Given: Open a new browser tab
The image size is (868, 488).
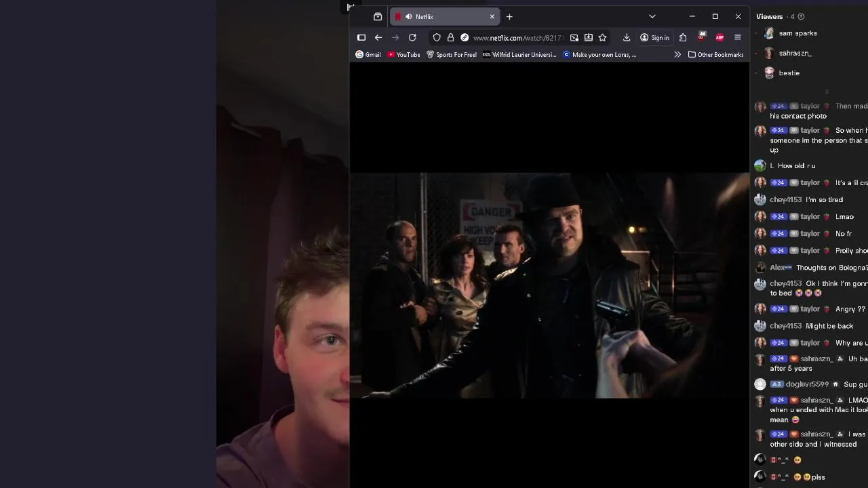Looking at the screenshot, I should tap(509, 16).
